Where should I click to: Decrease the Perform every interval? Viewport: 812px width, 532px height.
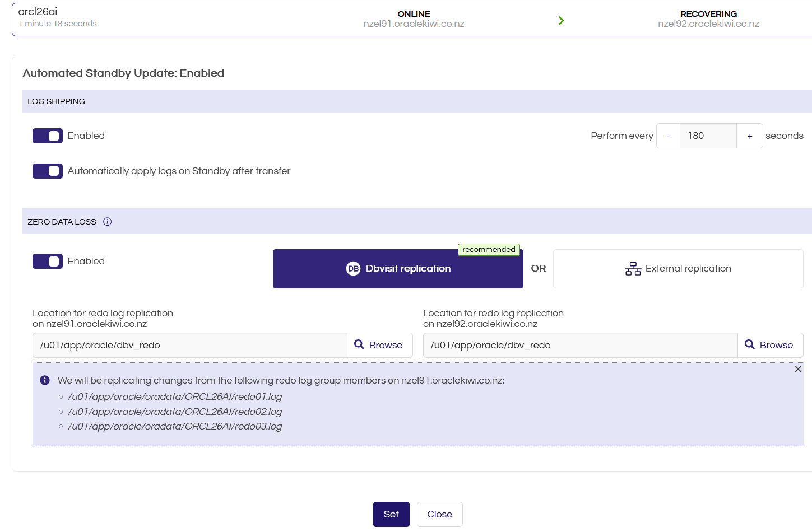tap(668, 136)
